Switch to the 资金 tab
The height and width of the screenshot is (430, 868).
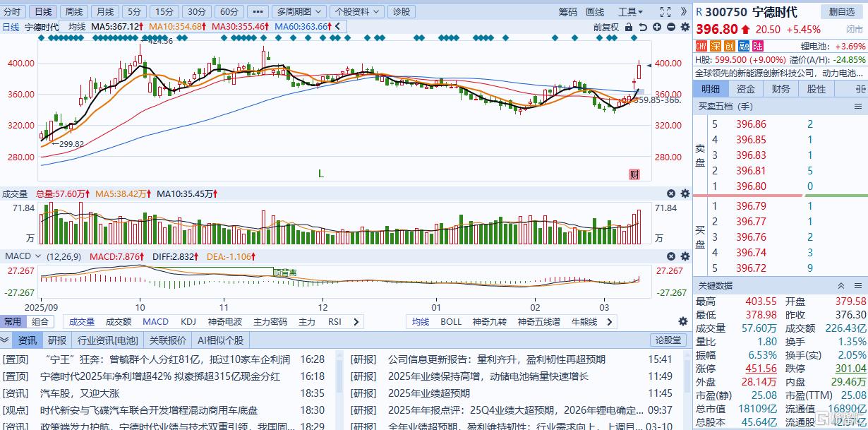point(746,89)
